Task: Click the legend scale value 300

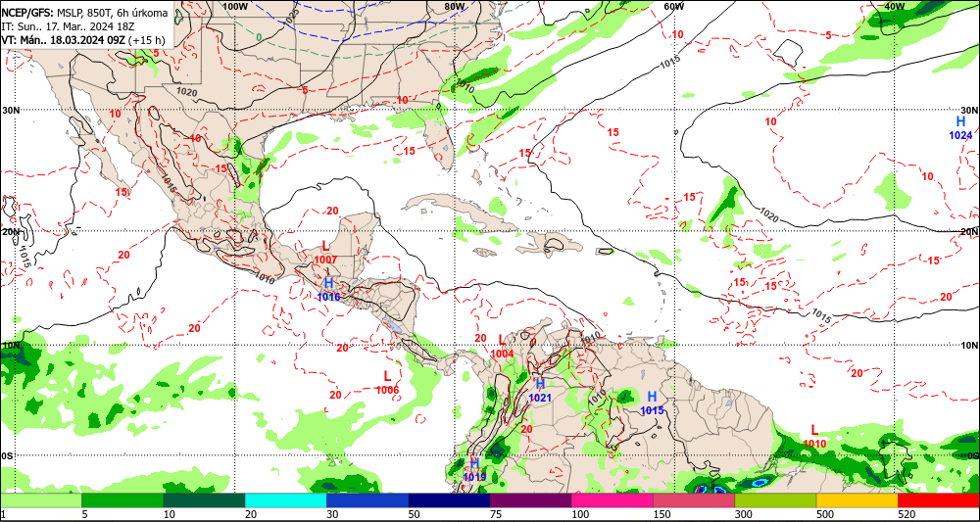Action: (x=743, y=514)
